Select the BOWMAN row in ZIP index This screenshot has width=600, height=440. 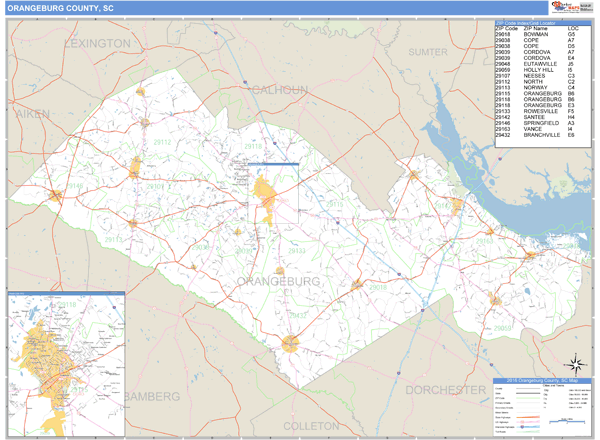coord(535,34)
